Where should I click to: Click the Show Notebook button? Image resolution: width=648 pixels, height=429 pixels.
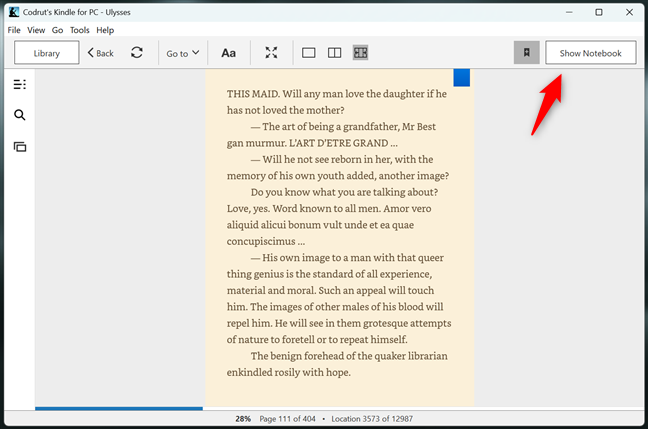[590, 53]
